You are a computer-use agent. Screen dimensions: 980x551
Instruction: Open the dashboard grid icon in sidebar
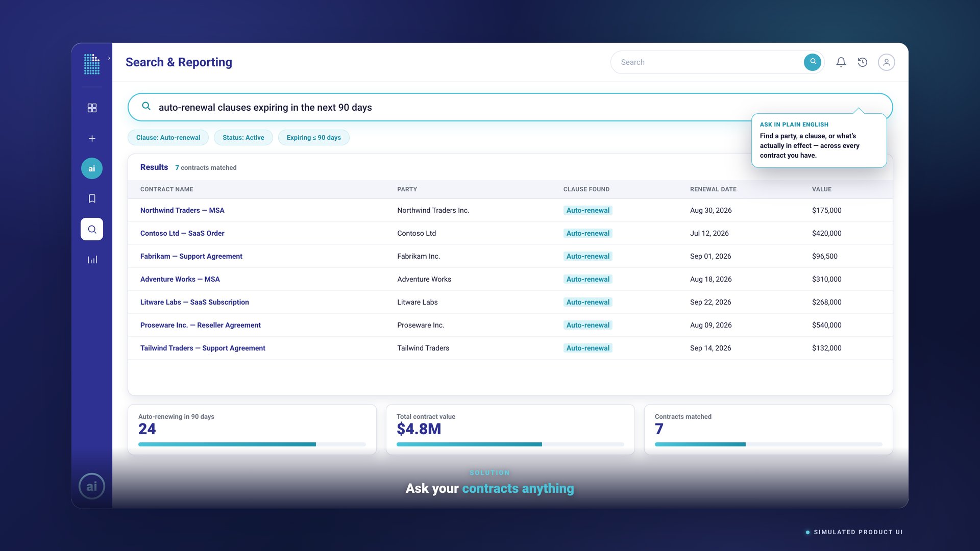point(92,108)
